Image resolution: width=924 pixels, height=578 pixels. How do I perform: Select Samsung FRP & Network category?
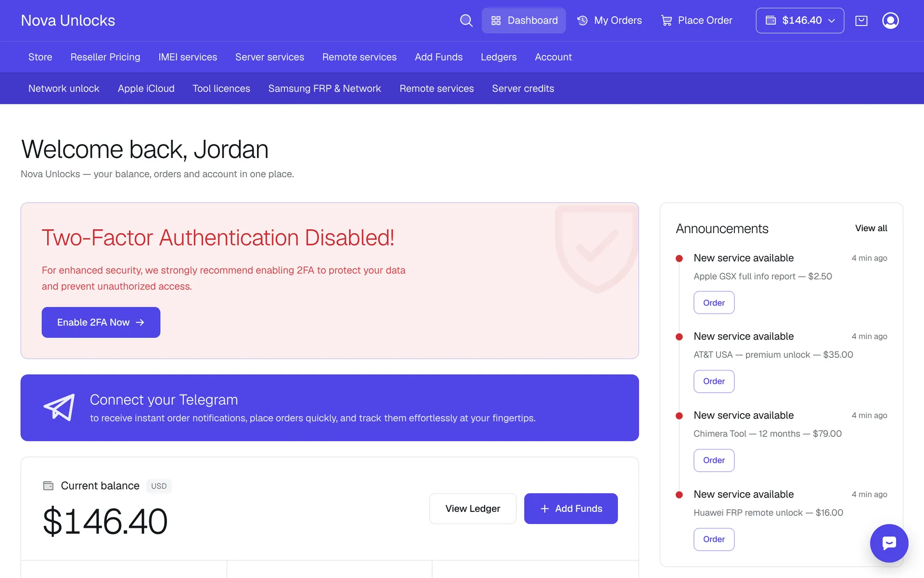(325, 89)
